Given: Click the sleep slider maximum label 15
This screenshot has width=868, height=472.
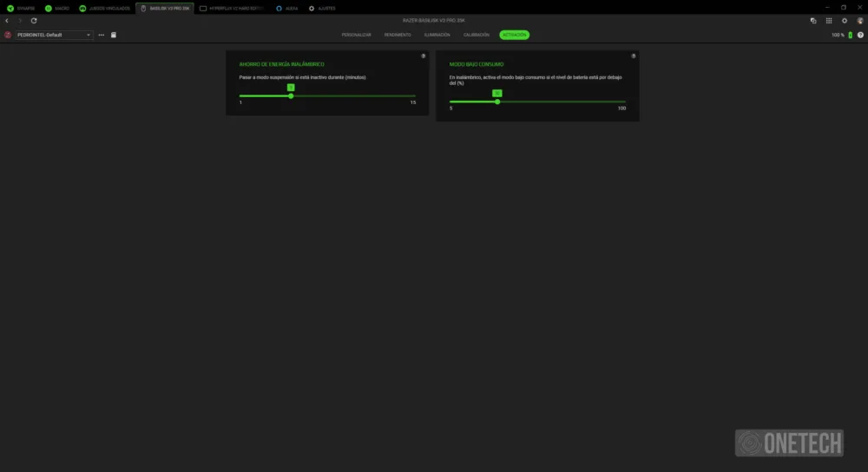Looking at the screenshot, I should [413, 102].
